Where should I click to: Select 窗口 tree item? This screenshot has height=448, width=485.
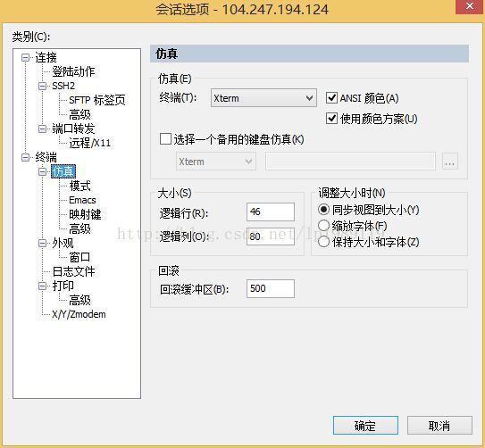[79, 257]
